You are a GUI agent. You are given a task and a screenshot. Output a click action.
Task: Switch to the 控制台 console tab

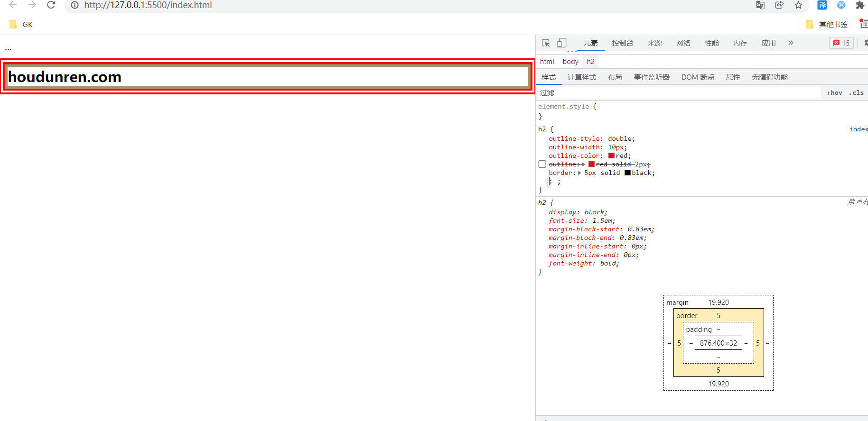click(x=622, y=43)
